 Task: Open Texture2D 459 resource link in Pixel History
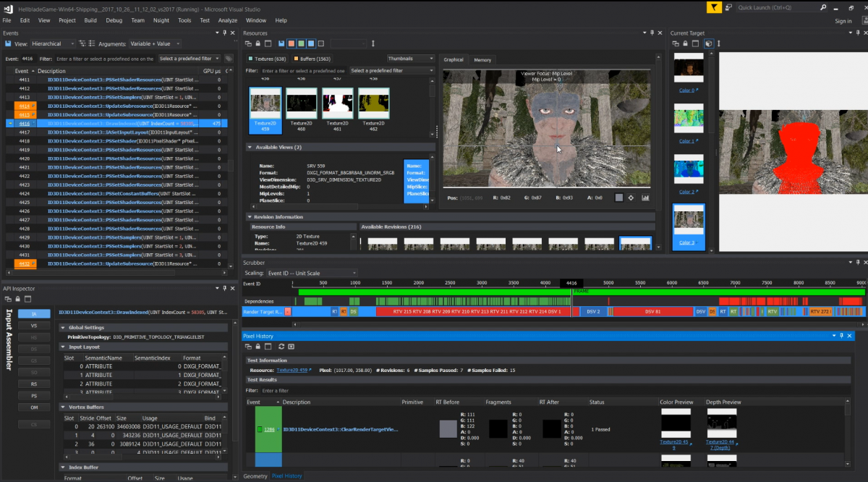[x=293, y=370]
